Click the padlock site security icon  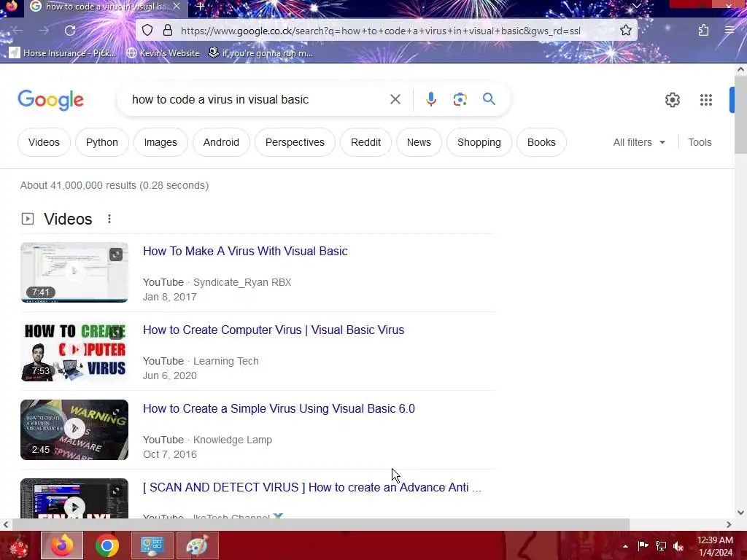tap(168, 31)
